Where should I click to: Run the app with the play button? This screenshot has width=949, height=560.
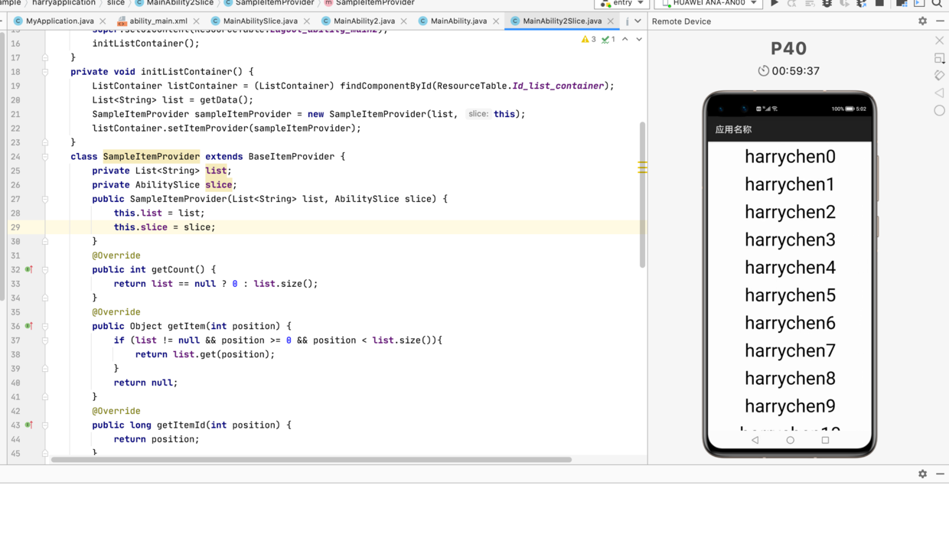(775, 3)
